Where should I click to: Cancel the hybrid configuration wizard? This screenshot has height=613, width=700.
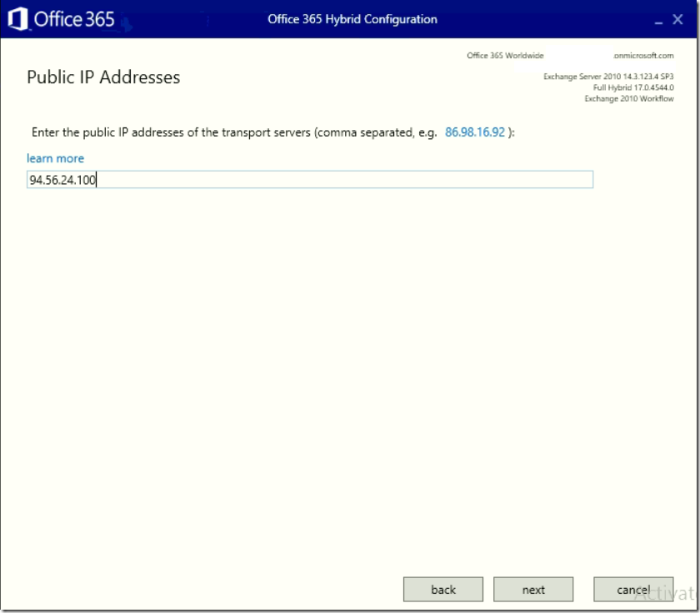point(633,590)
